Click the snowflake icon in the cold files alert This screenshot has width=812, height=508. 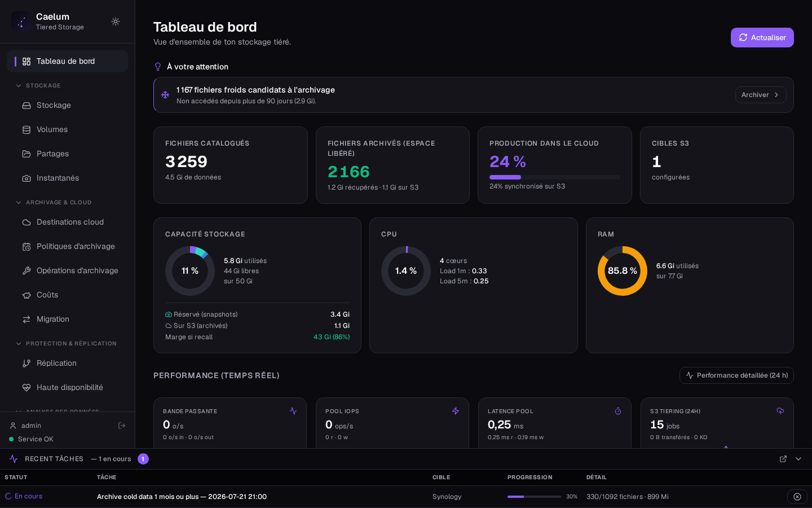pyautogui.click(x=165, y=95)
